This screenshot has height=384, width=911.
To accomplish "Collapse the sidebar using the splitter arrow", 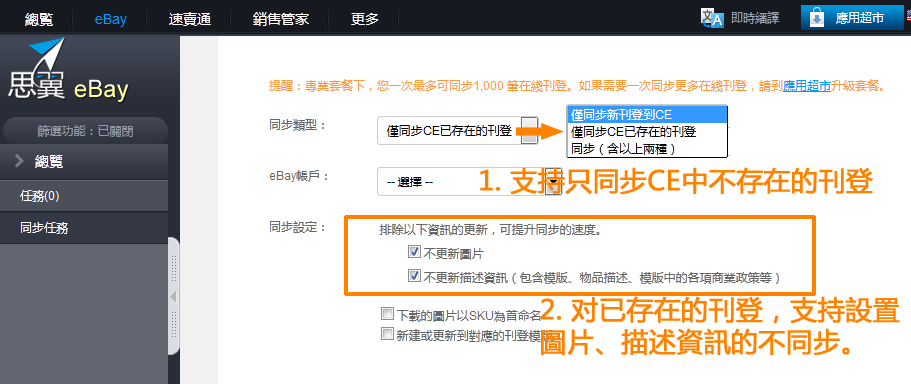I will coord(173,297).
